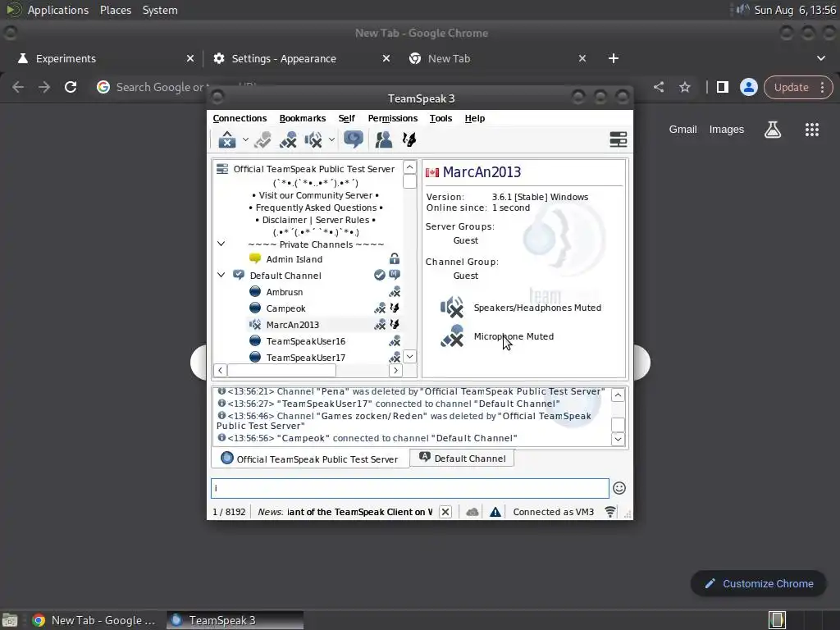The height and width of the screenshot is (630, 840).
Task: Click the moderated M icon on Default Channel
Action: 395,275
